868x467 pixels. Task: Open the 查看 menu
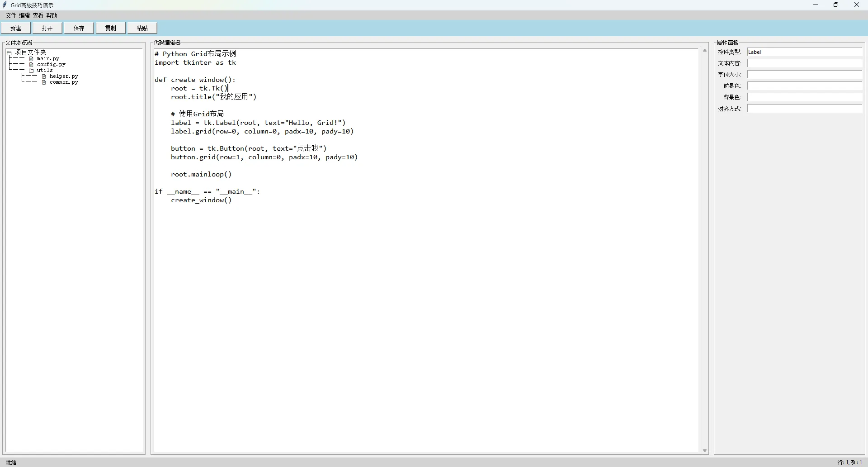pos(38,15)
